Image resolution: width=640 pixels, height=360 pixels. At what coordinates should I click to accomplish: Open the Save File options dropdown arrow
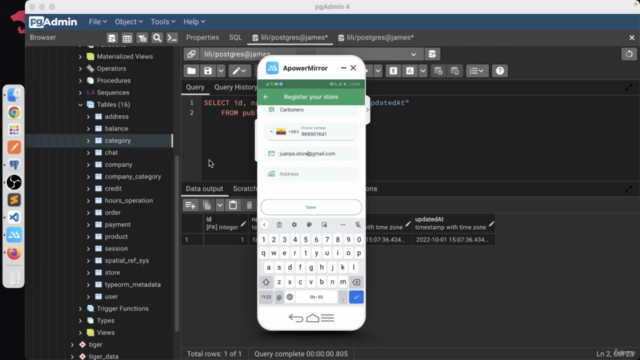pos(221,71)
